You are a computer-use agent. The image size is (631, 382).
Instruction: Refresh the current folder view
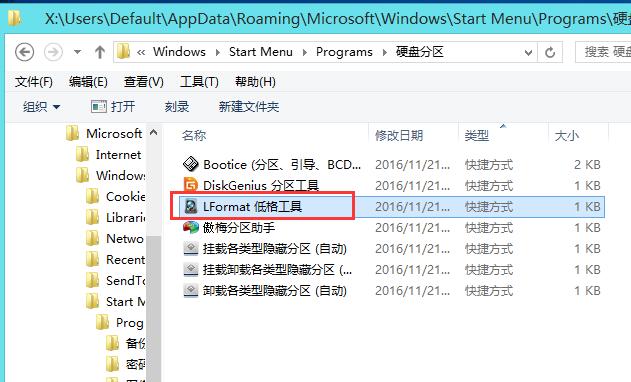coord(550,52)
